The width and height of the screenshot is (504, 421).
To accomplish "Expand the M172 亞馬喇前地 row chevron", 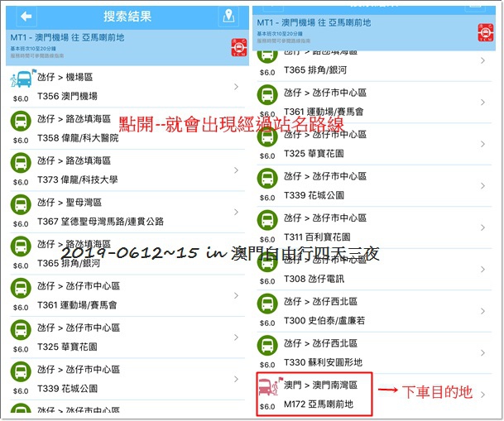I will point(482,395).
